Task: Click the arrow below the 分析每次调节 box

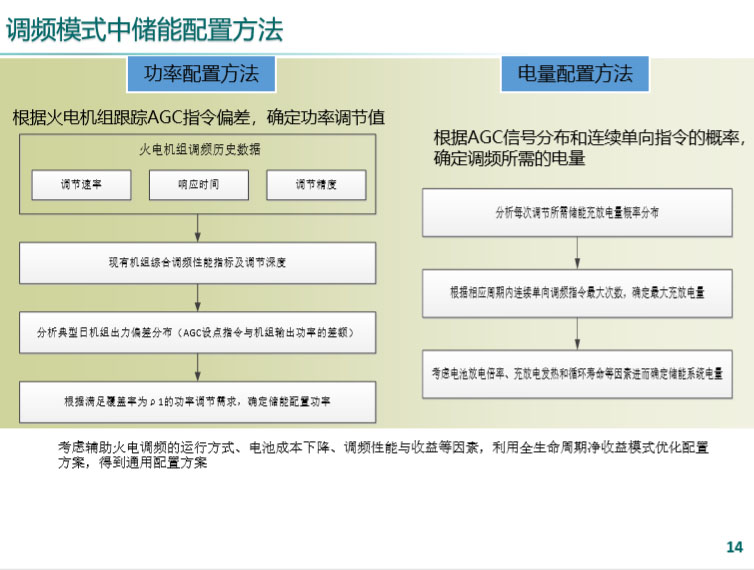Action: (x=577, y=253)
